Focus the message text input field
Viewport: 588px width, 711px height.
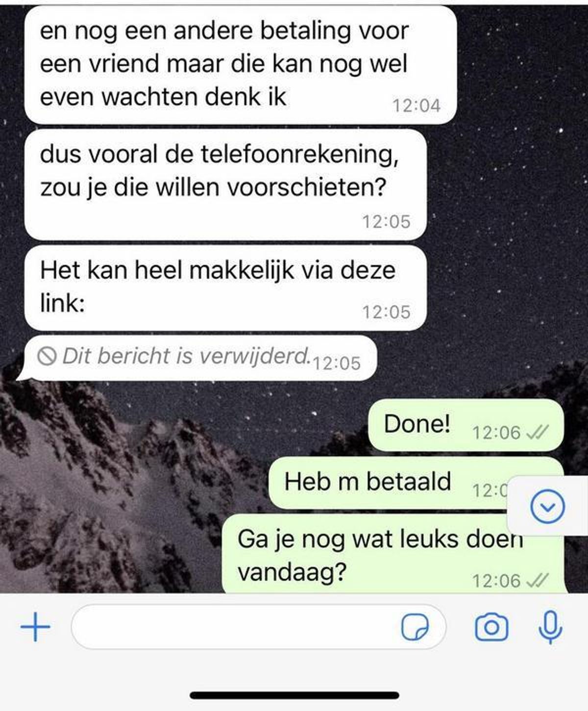pyautogui.click(x=258, y=627)
